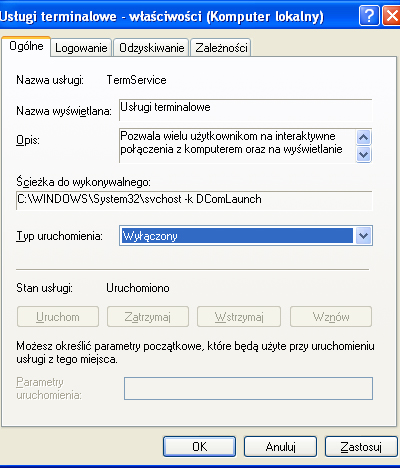400x468 pixels.
Task: Switch to the Logowanie tab
Action: coord(81,48)
